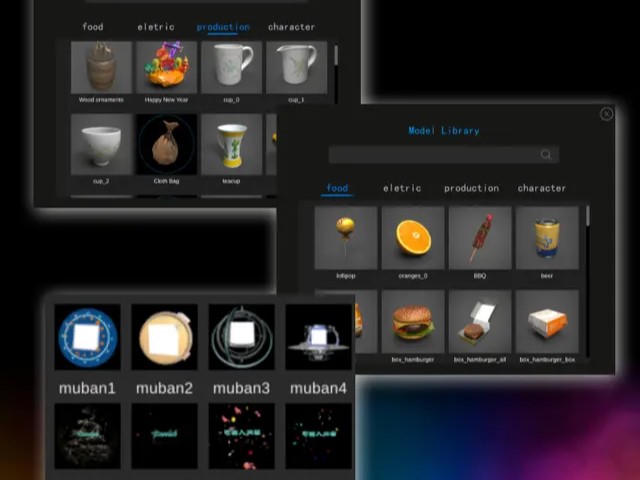The width and height of the screenshot is (640, 480).
Task: Choose the oranges_0 model
Action: tap(413, 238)
